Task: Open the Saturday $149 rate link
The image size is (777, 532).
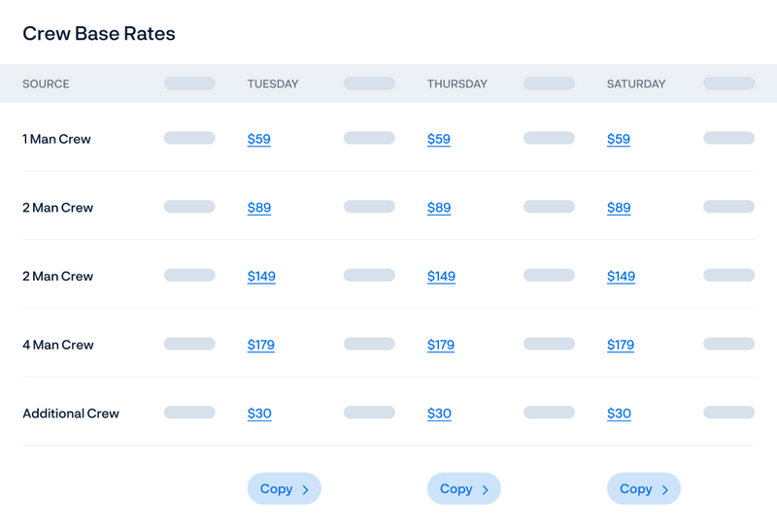Action: (621, 276)
